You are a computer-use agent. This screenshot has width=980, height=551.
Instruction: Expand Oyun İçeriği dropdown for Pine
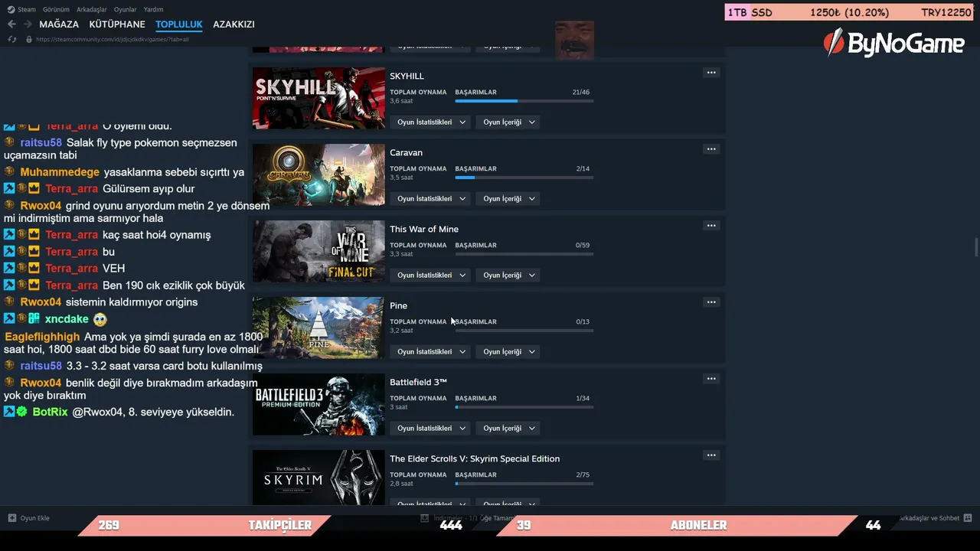coord(508,352)
